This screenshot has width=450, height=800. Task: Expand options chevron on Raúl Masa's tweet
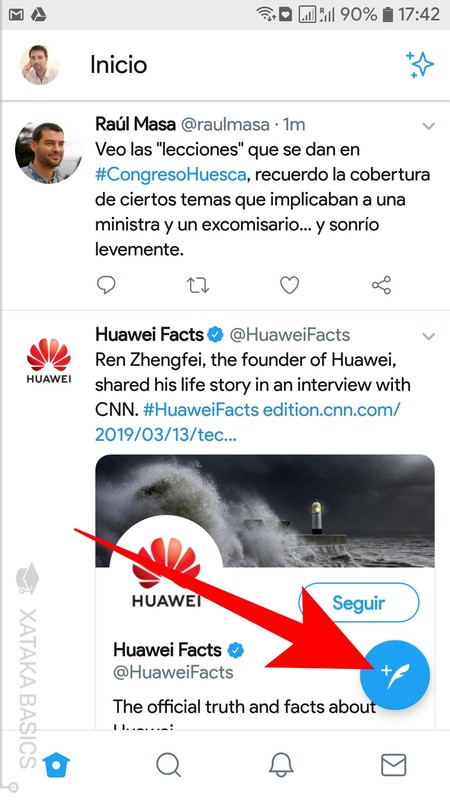pyautogui.click(x=429, y=126)
